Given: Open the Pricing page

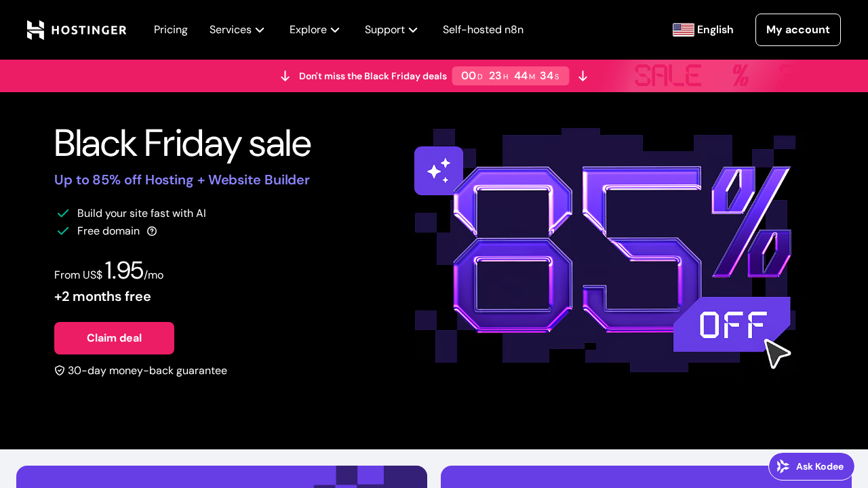Looking at the screenshot, I should pyautogui.click(x=171, y=30).
